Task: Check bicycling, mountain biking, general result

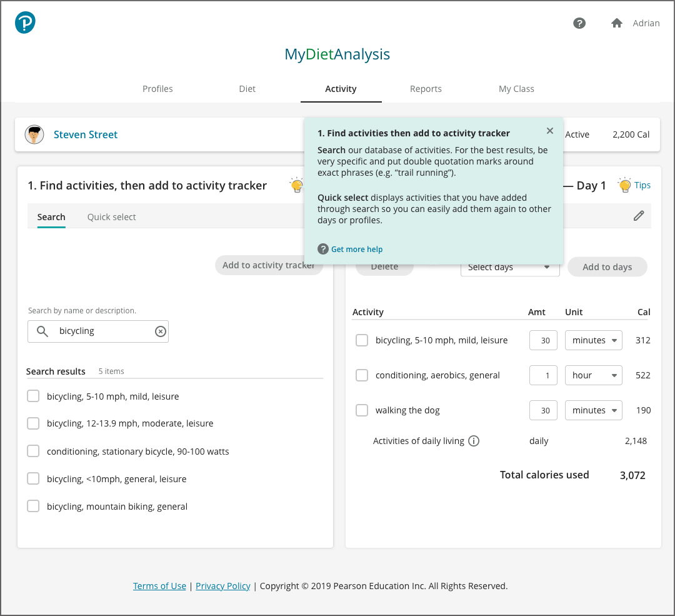Action: pos(33,507)
